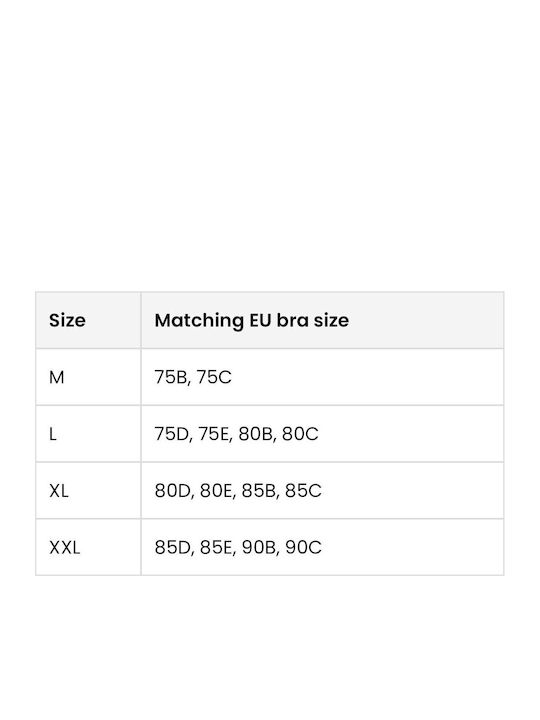Select the M size cell
Viewport: 540px width, 720px height.
(x=88, y=377)
